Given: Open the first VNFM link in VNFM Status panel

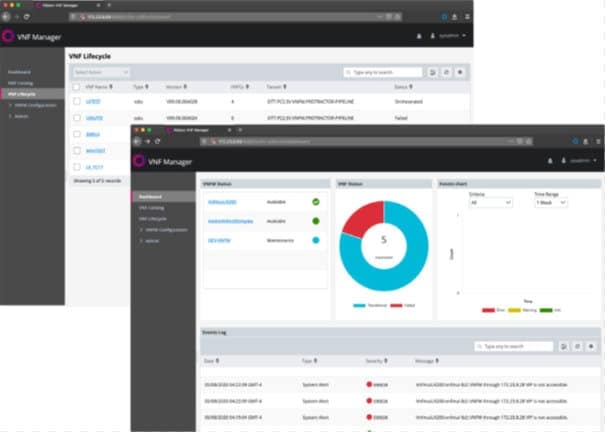Looking at the screenshot, I should [x=222, y=202].
